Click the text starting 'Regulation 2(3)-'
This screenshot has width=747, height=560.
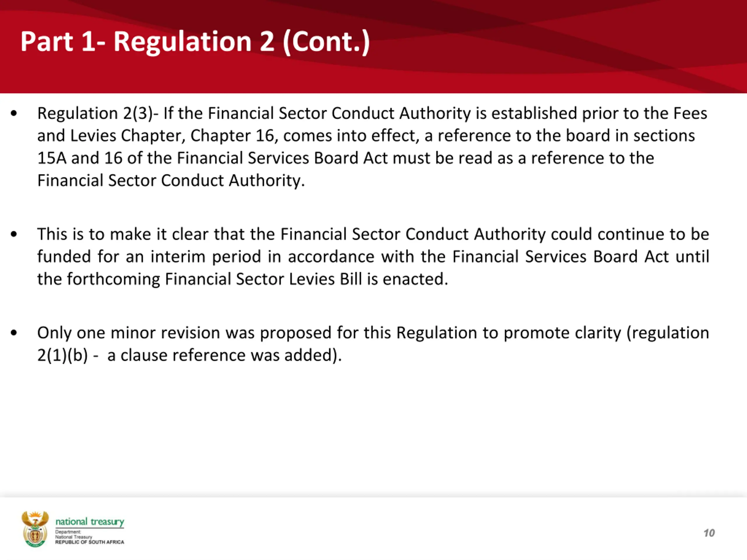point(372,147)
